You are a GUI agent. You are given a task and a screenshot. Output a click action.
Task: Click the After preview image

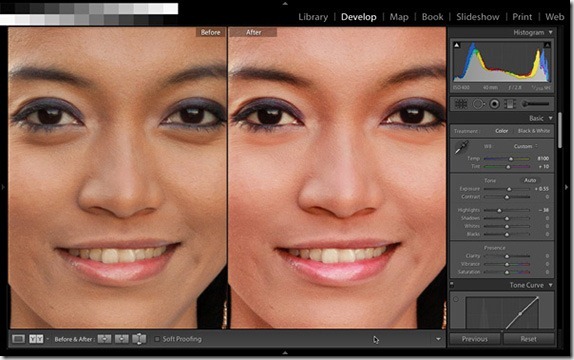337,178
